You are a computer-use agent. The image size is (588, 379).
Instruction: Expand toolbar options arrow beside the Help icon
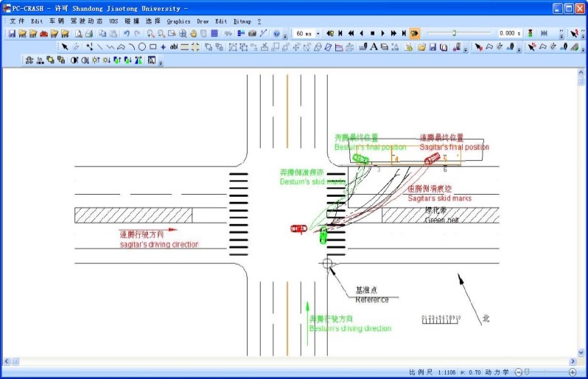285,35
